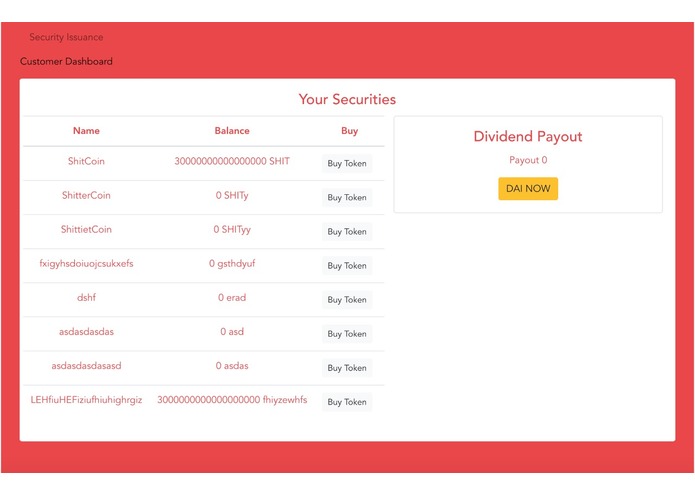Click Buy Token for ShittietCoin
This screenshot has width=695, height=494.
[x=347, y=232]
